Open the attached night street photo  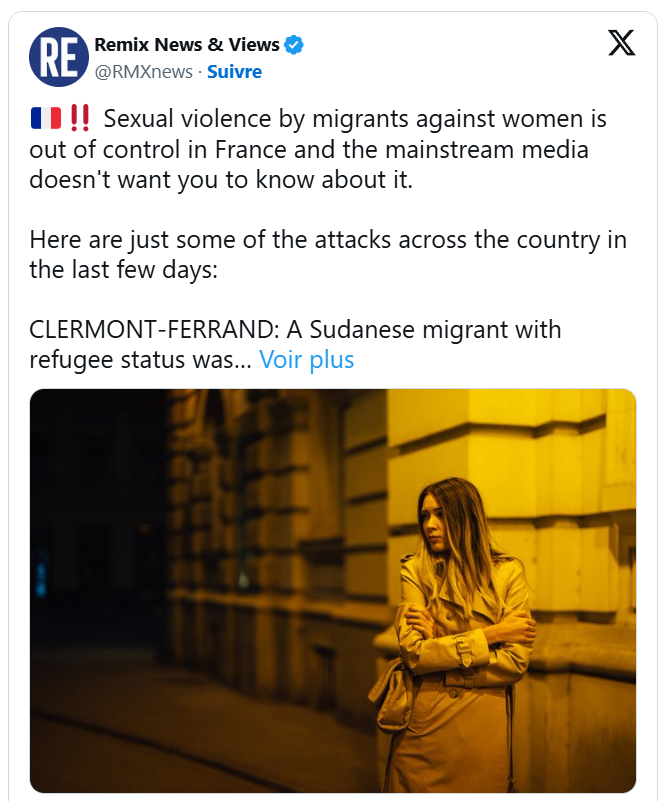click(x=332, y=590)
